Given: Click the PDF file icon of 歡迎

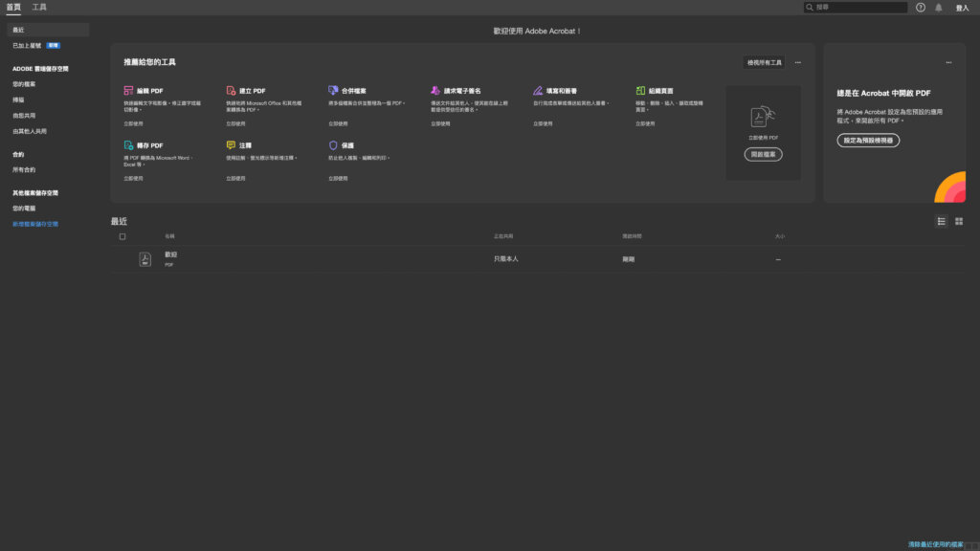Looking at the screenshot, I should click(145, 259).
